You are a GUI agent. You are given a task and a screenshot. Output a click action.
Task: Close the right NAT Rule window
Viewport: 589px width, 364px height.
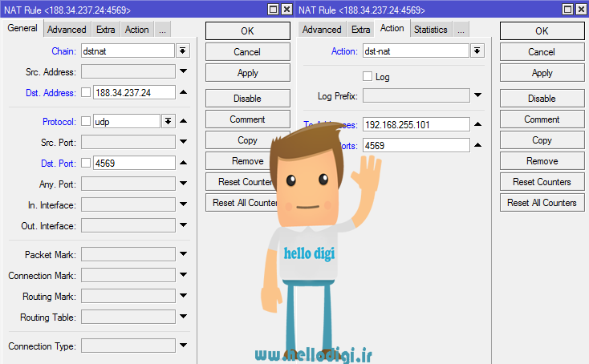click(581, 9)
